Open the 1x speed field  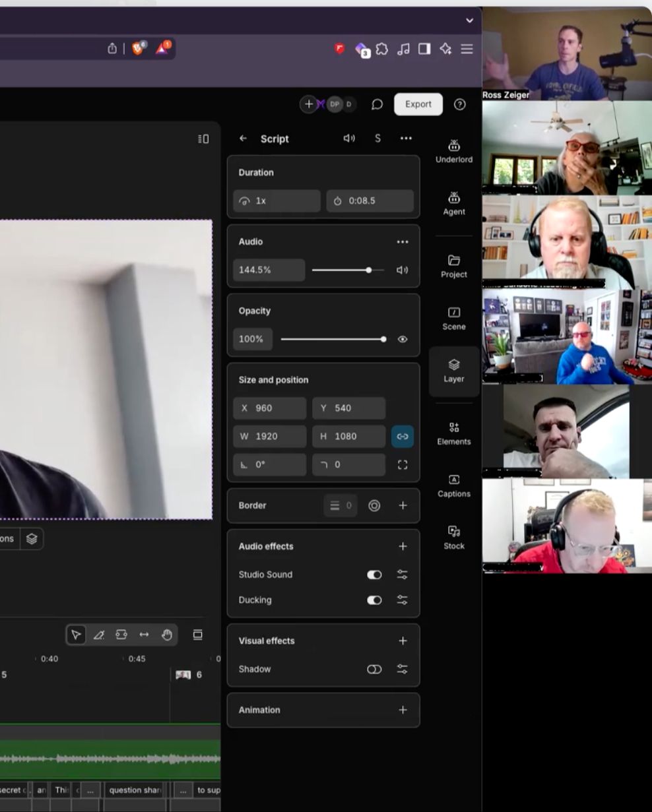[277, 201]
